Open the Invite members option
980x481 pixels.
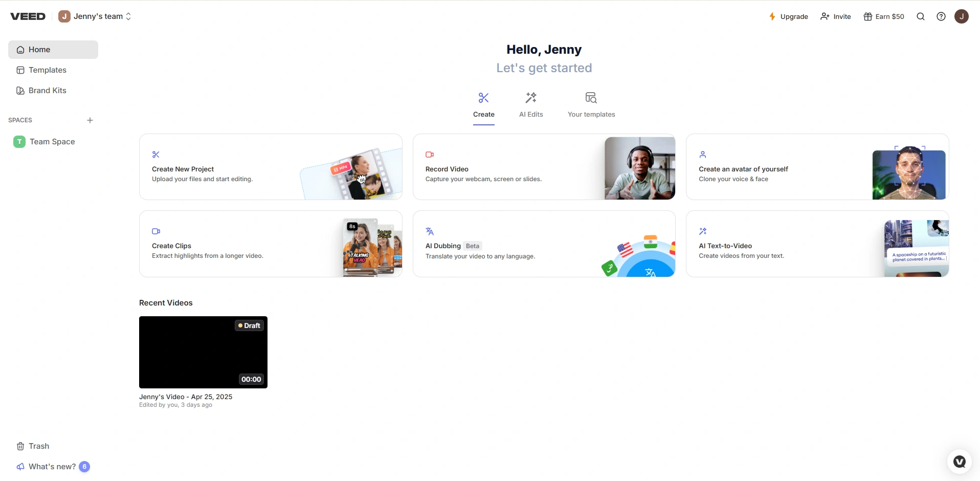(x=835, y=16)
